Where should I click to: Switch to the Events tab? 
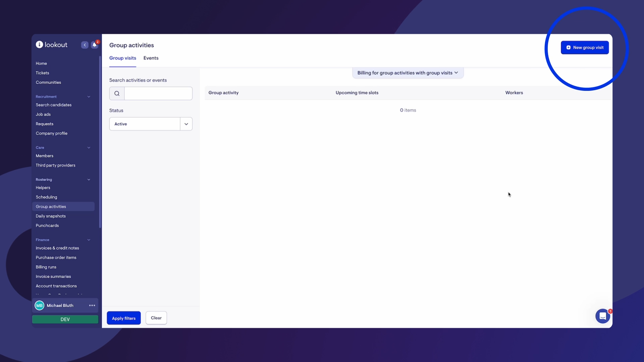point(151,58)
